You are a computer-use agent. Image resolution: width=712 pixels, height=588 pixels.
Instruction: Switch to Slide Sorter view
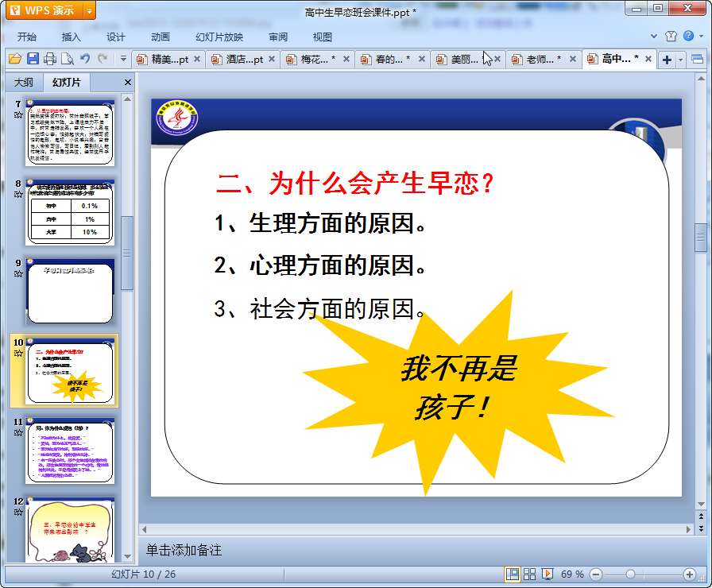pos(529,574)
